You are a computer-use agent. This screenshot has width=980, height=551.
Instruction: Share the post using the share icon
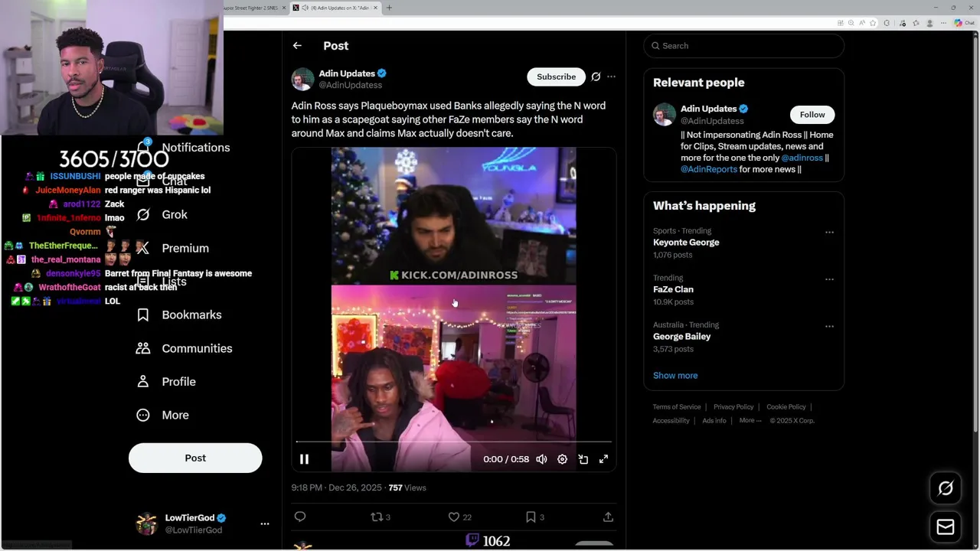point(608,517)
